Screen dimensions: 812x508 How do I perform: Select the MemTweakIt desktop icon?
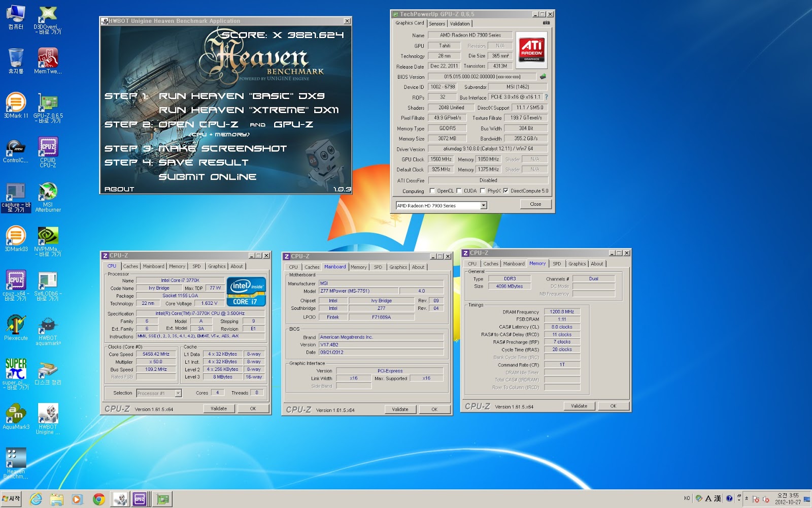point(48,61)
